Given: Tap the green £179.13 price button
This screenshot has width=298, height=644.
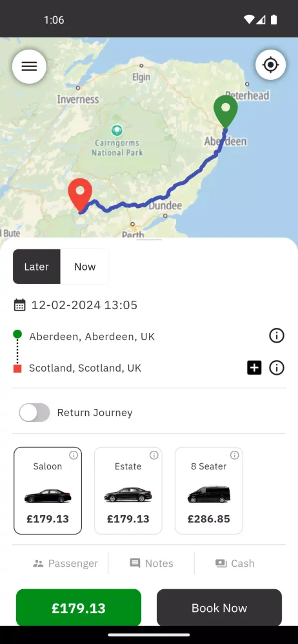Looking at the screenshot, I should pos(79,608).
